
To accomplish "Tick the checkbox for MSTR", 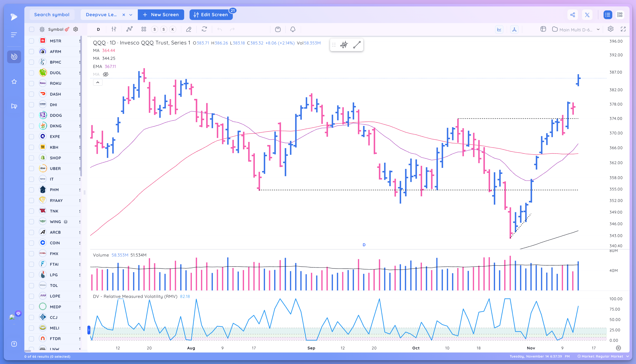I will coord(32,41).
